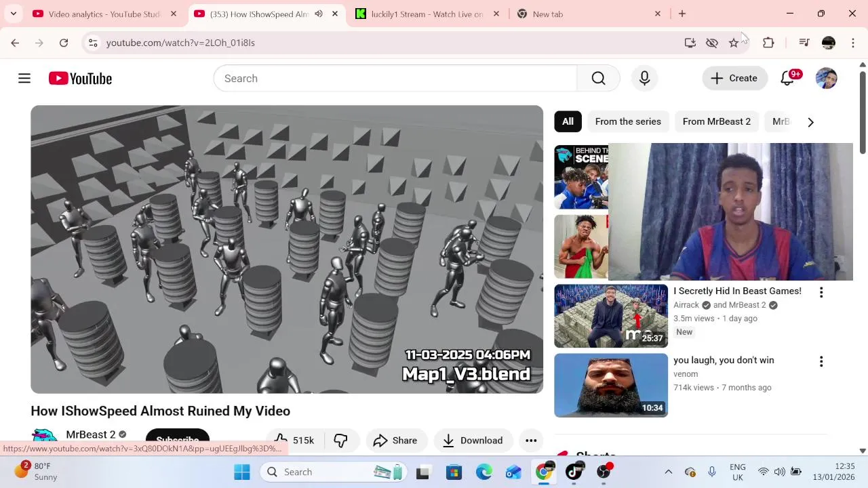The image size is (868, 488).
Task: Click the Airrack channel name
Action: coord(686,305)
